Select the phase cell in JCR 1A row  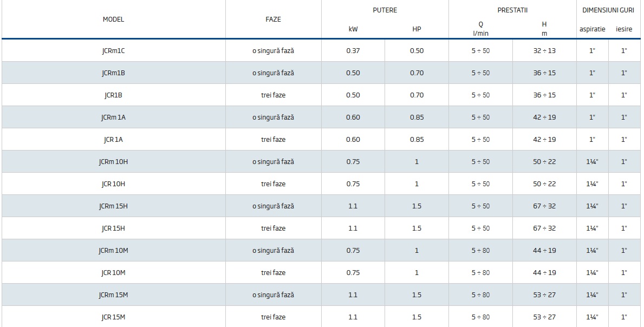(x=273, y=140)
